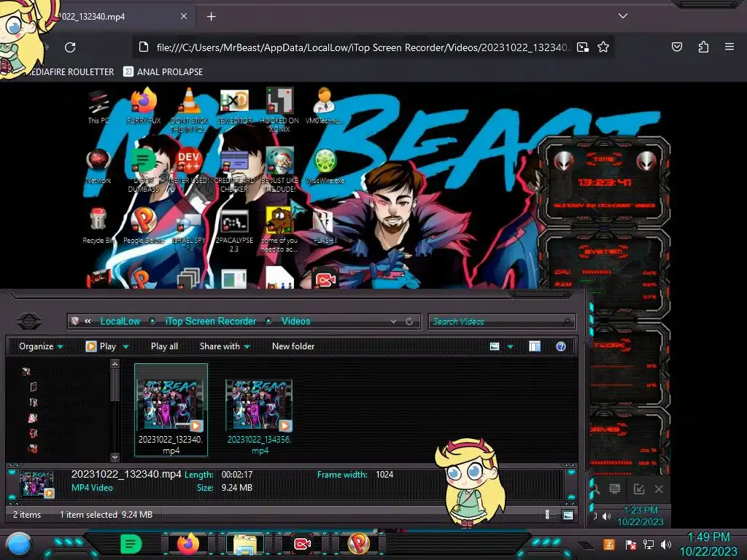Click the system tray volume speaker
747x560 pixels.
click(666, 544)
